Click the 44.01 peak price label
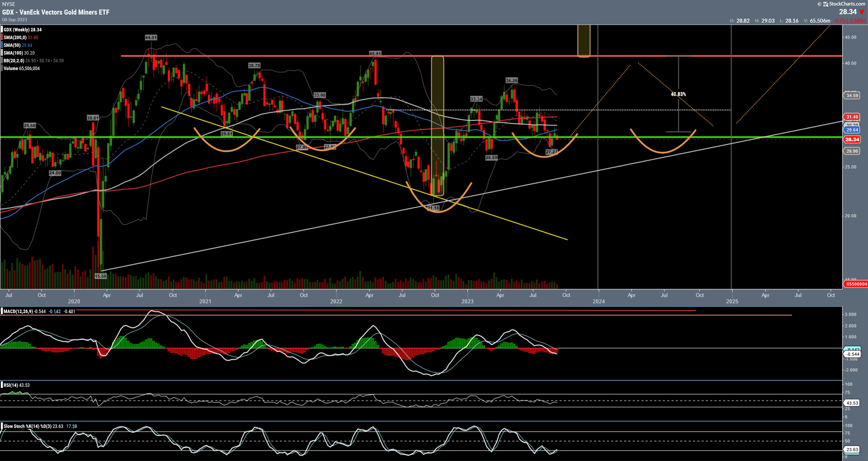Screen dimensions: 868x461 point(151,38)
